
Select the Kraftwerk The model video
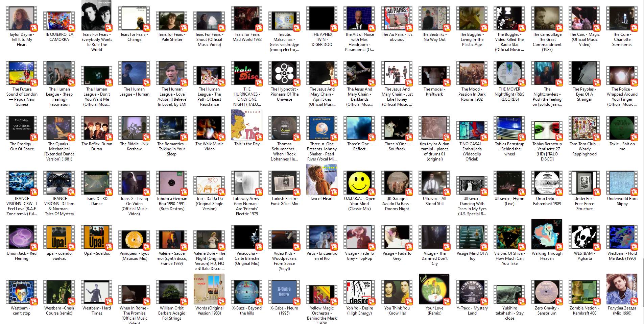[434, 74]
